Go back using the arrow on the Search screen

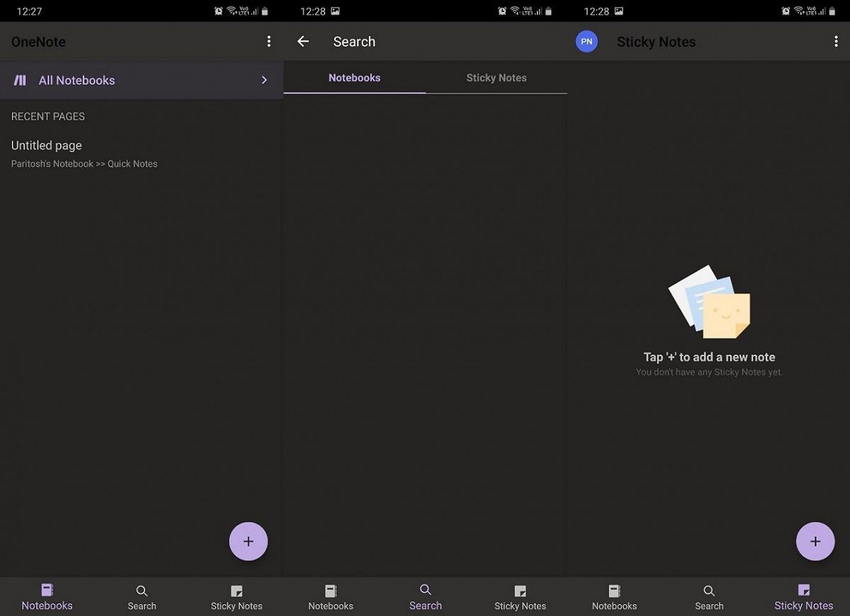coord(302,41)
